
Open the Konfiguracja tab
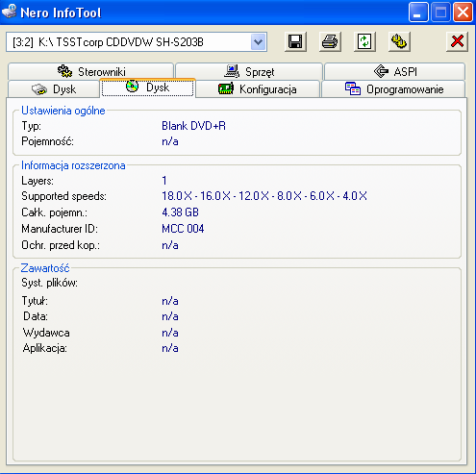point(258,89)
